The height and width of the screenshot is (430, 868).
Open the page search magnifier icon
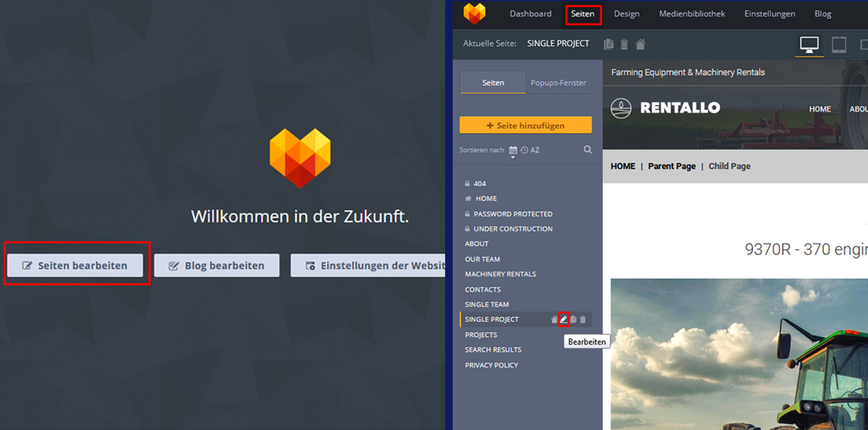[587, 150]
